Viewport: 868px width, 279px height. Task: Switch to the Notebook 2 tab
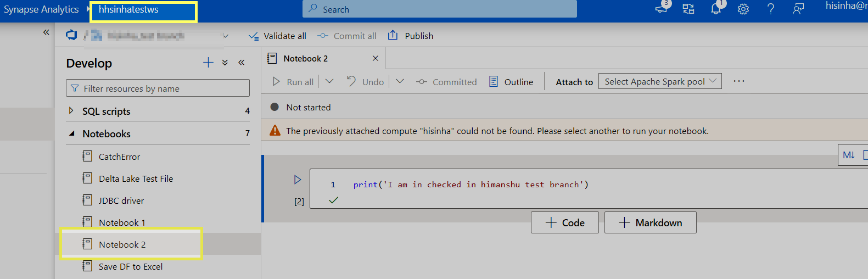pyautogui.click(x=306, y=59)
